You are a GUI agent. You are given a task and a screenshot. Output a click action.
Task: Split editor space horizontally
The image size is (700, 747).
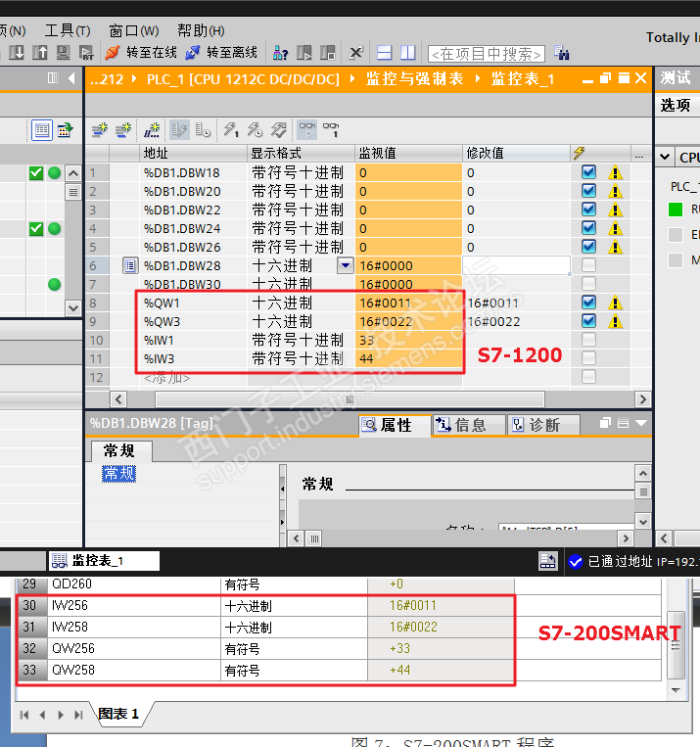(x=384, y=53)
